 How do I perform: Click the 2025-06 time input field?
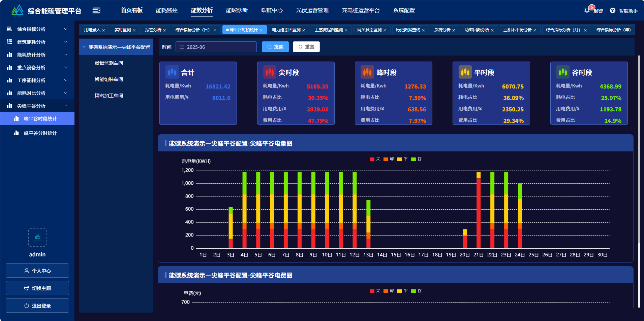point(216,47)
